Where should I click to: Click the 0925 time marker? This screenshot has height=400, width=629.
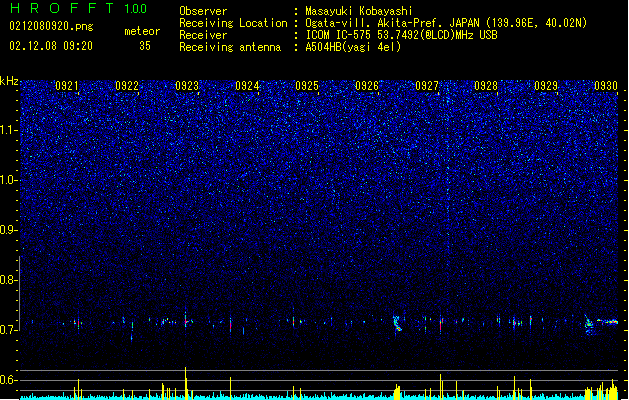click(x=307, y=86)
